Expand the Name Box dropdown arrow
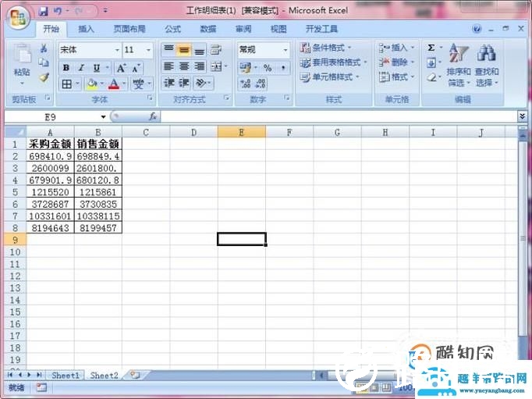This screenshot has width=532, height=399. click(x=103, y=117)
